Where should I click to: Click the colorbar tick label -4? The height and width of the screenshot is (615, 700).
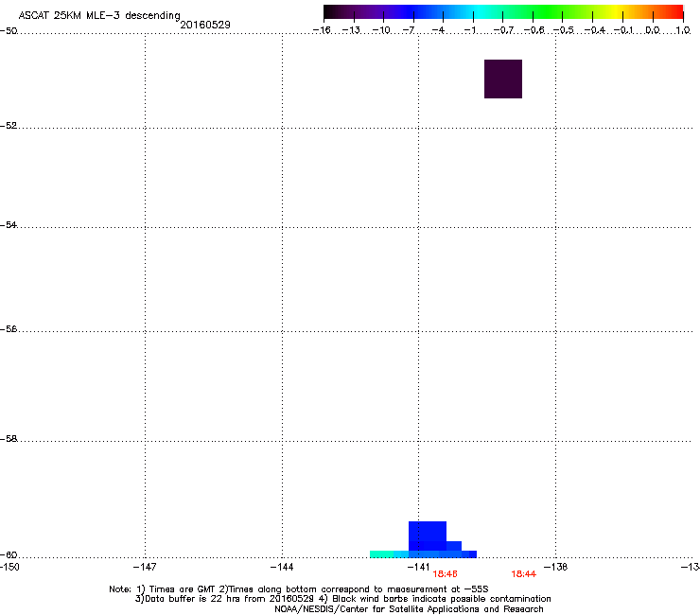coord(438,30)
